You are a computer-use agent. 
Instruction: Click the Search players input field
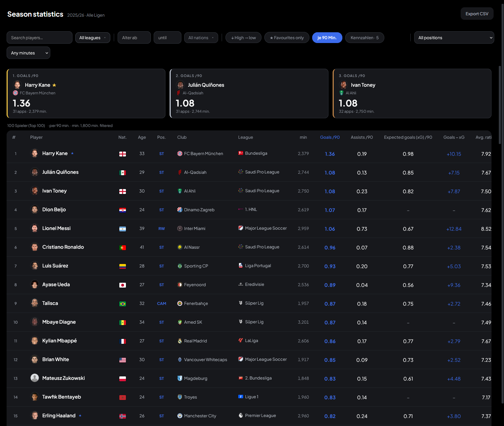[x=40, y=37]
